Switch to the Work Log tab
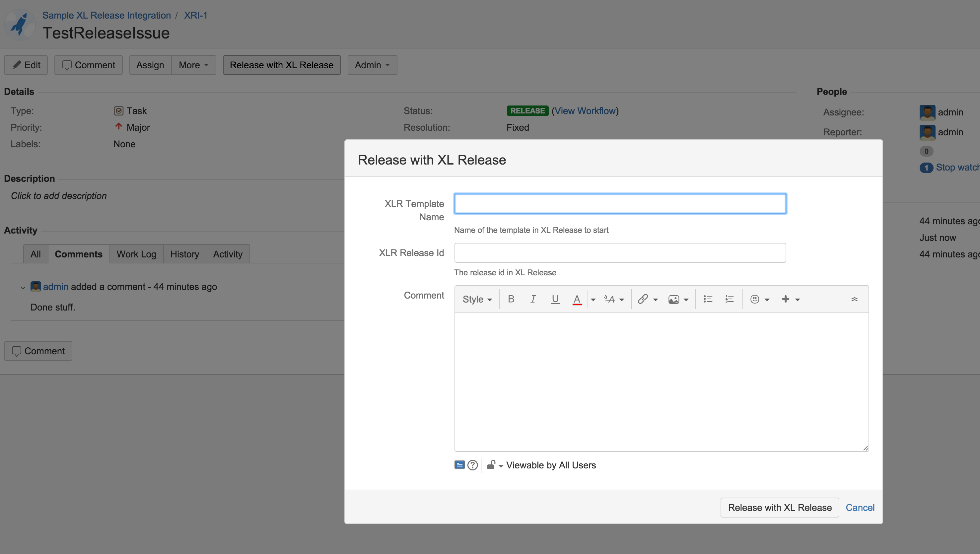The image size is (980, 554). coord(136,254)
